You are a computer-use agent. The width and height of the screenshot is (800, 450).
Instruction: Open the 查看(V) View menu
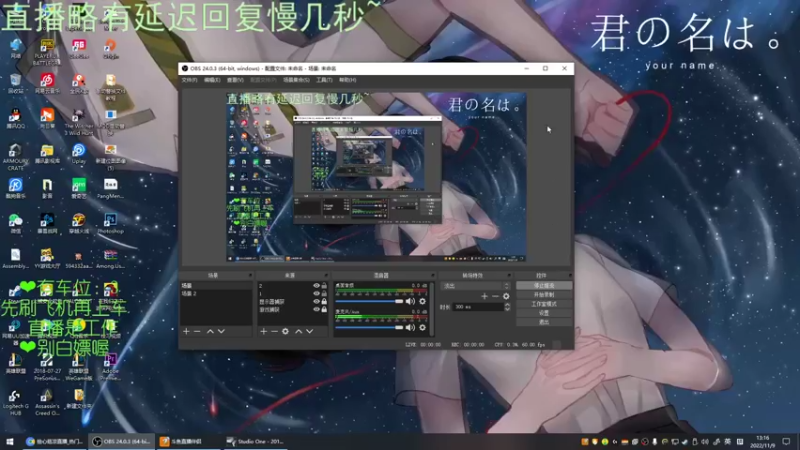pos(235,80)
